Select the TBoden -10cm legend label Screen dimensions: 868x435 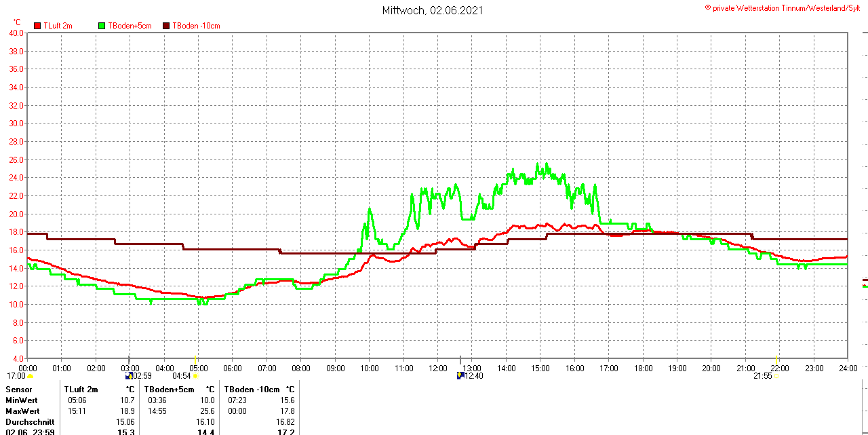(x=196, y=26)
